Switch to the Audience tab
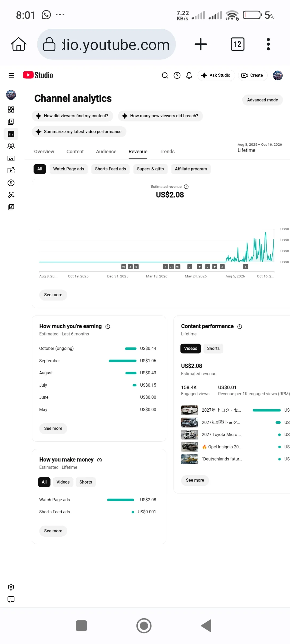Viewport: 290px width, 644px height. click(x=106, y=152)
